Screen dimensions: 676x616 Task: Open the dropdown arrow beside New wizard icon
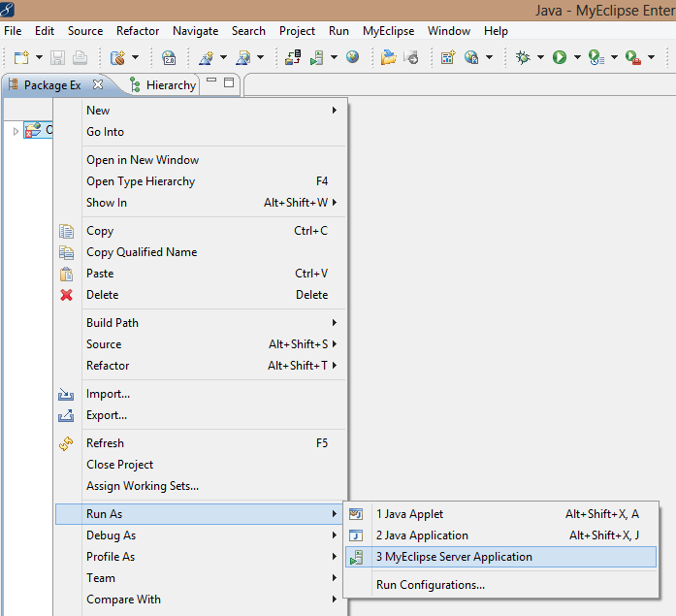pyautogui.click(x=39, y=57)
